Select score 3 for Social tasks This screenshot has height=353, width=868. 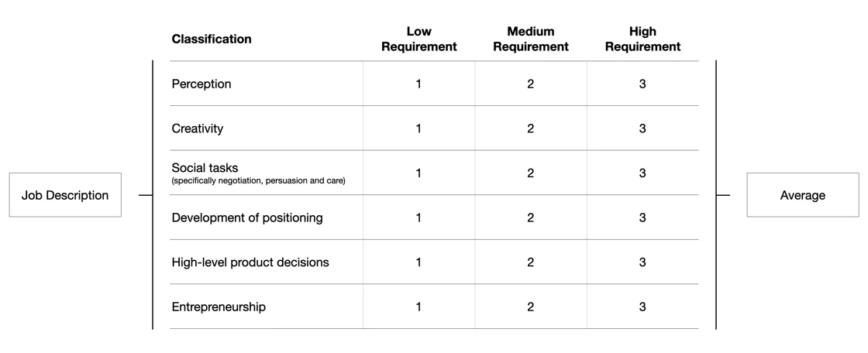(x=642, y=173)
